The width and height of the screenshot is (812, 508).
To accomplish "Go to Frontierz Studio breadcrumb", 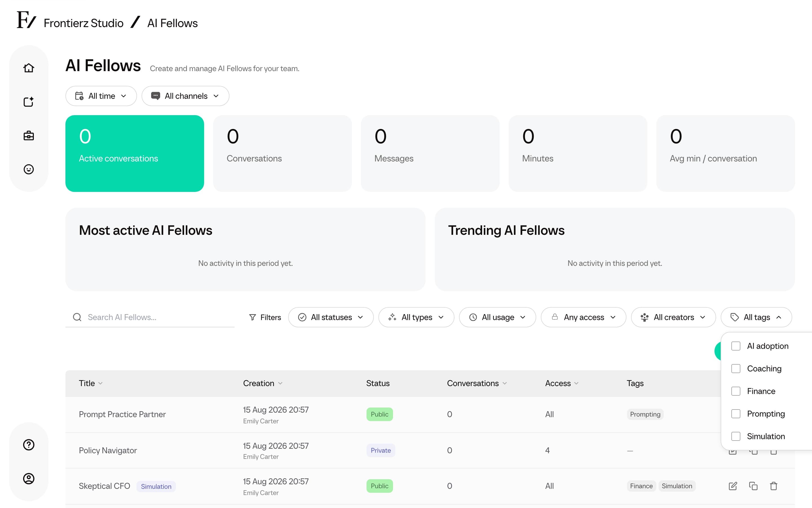I will tap(83, 23).
